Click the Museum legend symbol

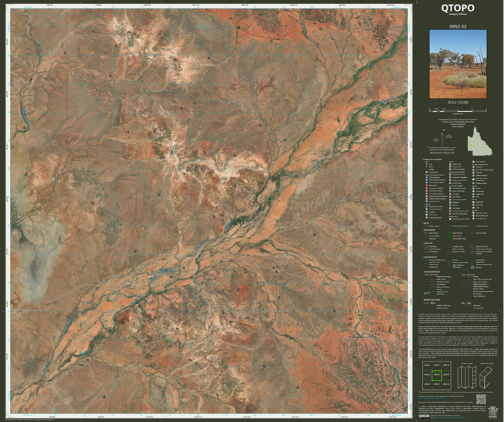click(450, 203)
